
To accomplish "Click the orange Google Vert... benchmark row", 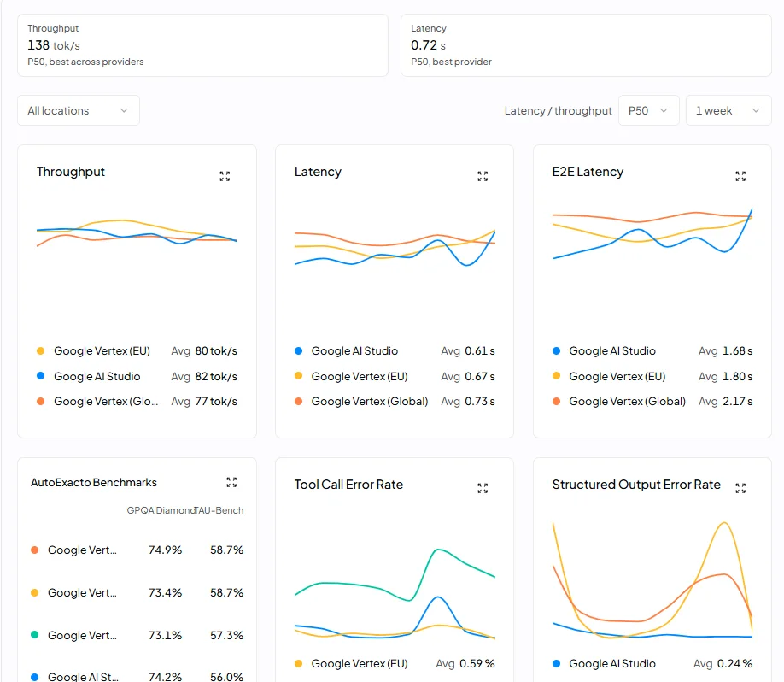I will 137,550.
